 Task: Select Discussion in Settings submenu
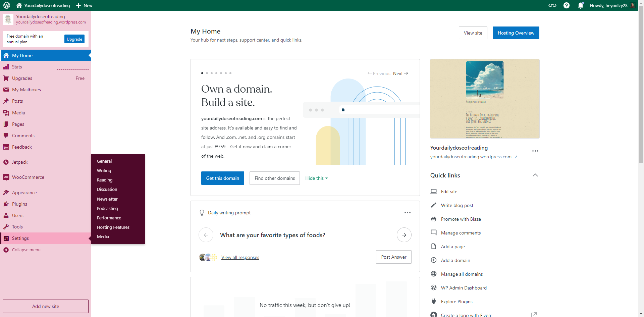pos(107,189)
